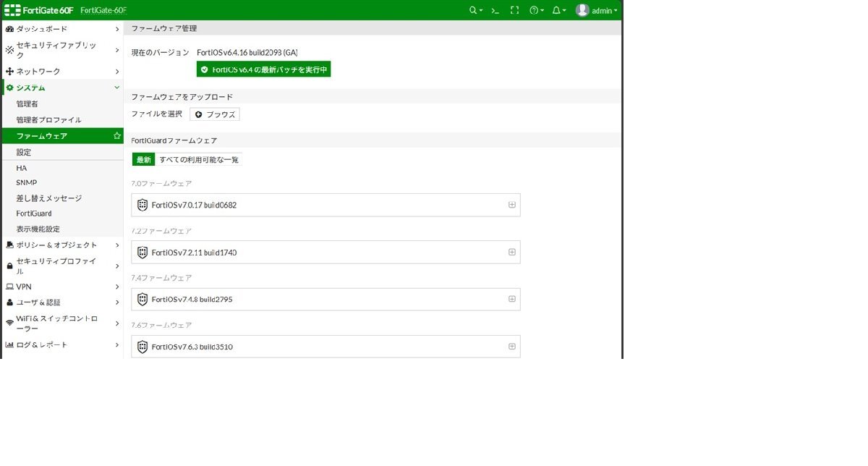
Task: Expand FortiOS v7.4.8 build2795 details
Action: (512, 299)
